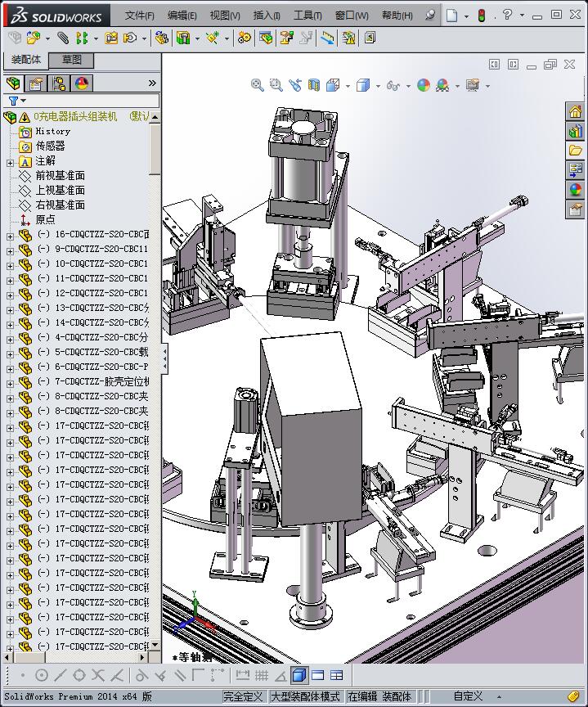Open the Hide/Show Items glasses dropdown arrow
This screenshot has width=588, height=707.
click(x=408, y=86)
